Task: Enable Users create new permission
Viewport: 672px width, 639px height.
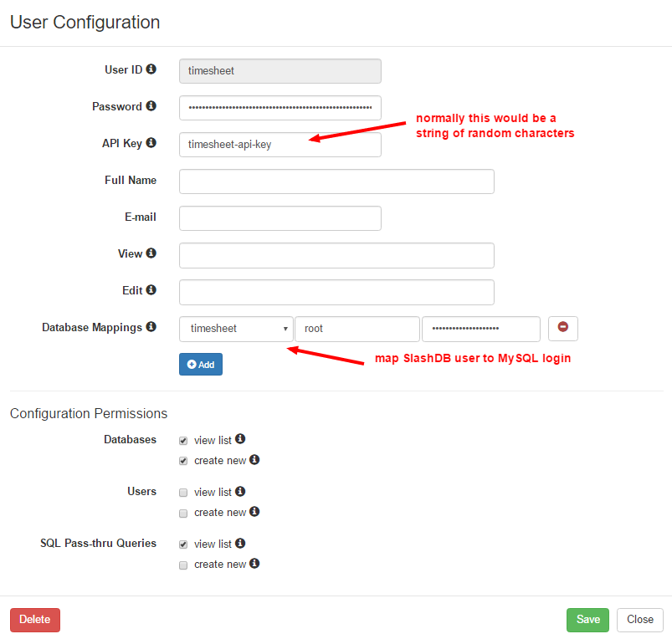Action: (x=183, y=513)
